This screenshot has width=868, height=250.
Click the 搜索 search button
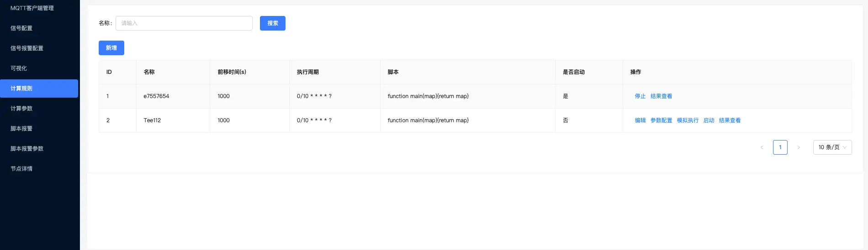[x=273, y=23]
